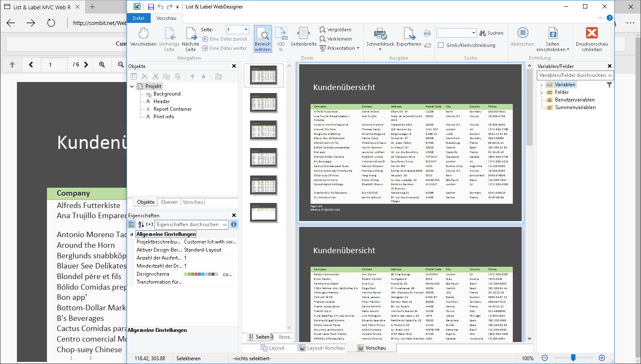Open the blue help question mark
This screenshot has width=641, height=364.
(x=609, y=18)
